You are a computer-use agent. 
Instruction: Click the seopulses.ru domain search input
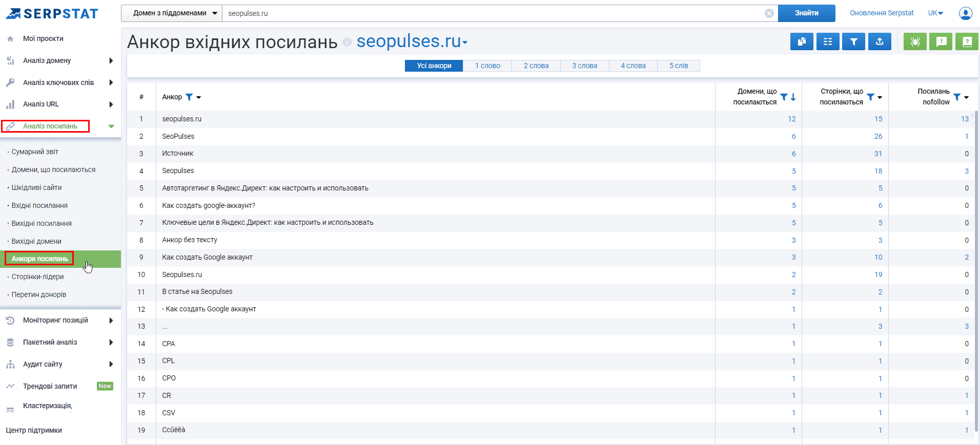492,13
